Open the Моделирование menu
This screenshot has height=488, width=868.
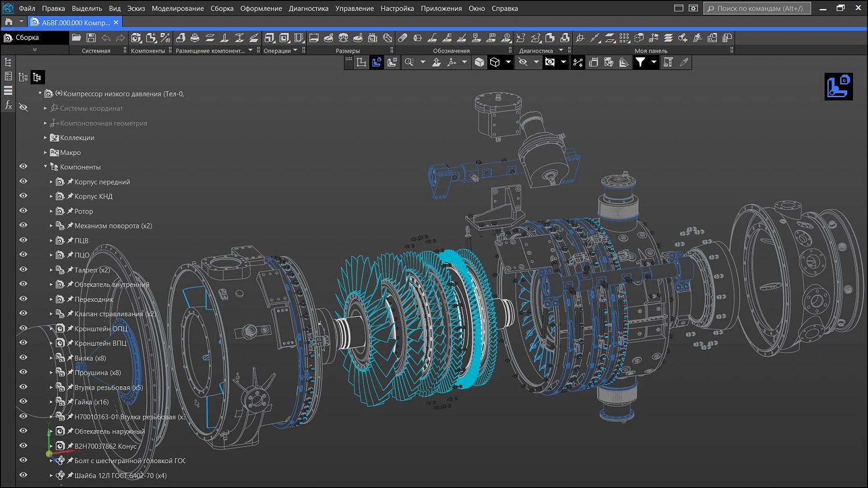tap(178, 9)
